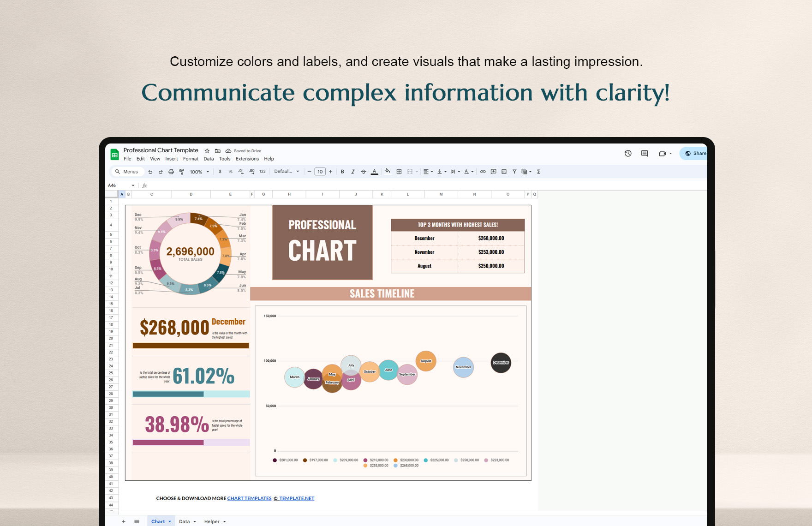Star the Professional Chart Template document
The image size is (812, 526).
(x=206, y=150)
